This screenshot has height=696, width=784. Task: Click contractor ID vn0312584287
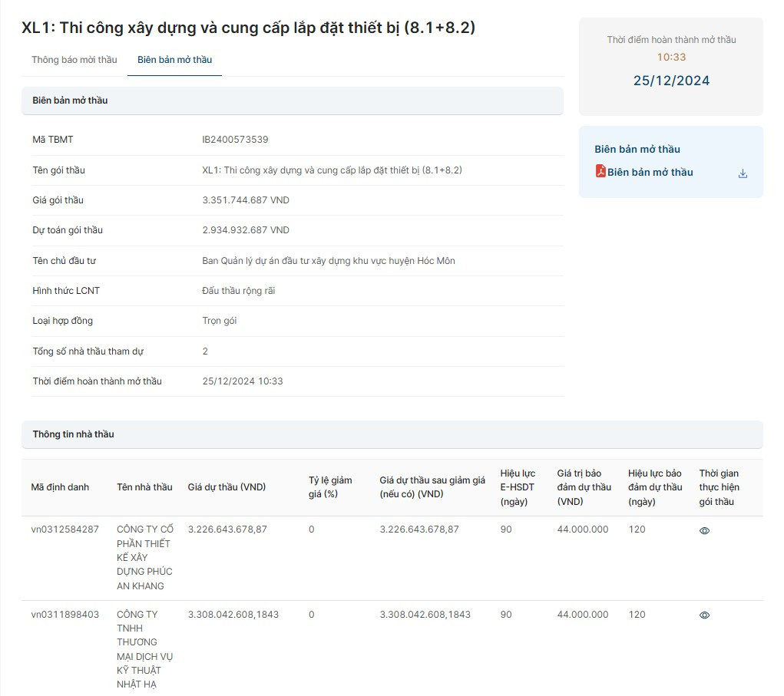[x=65, y=529]
